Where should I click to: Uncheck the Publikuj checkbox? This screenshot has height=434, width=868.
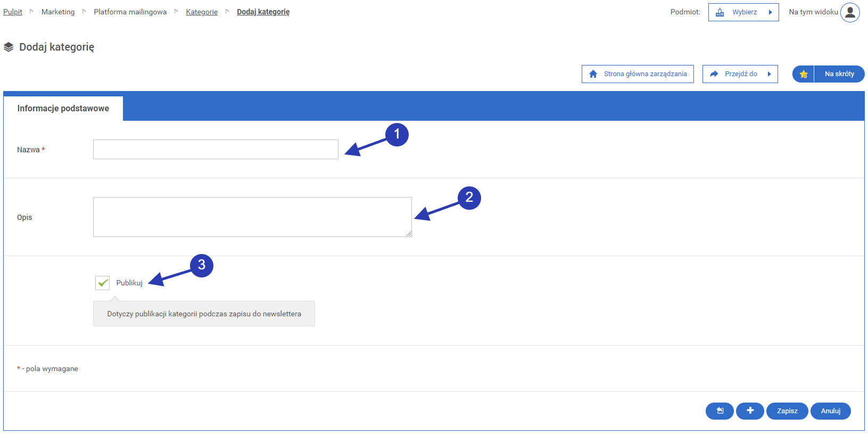pyautogui.click(x=103, y=283)
